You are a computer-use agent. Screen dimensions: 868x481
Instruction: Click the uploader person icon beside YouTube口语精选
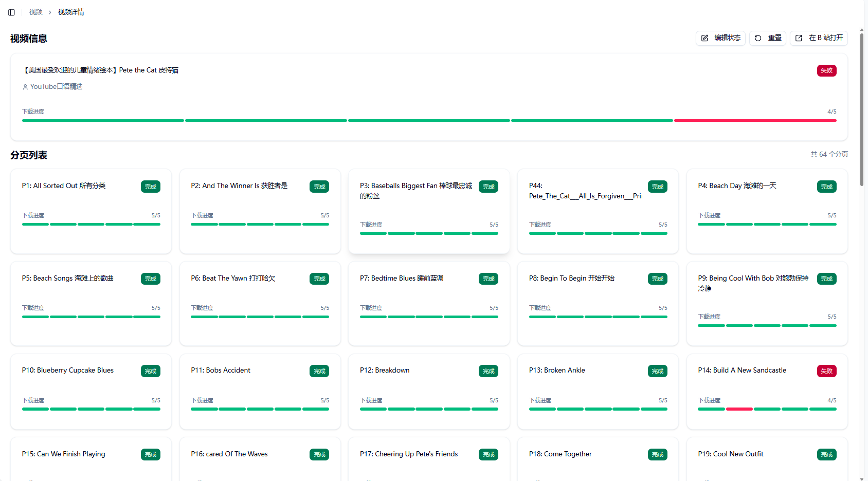[x=25, y=87]
